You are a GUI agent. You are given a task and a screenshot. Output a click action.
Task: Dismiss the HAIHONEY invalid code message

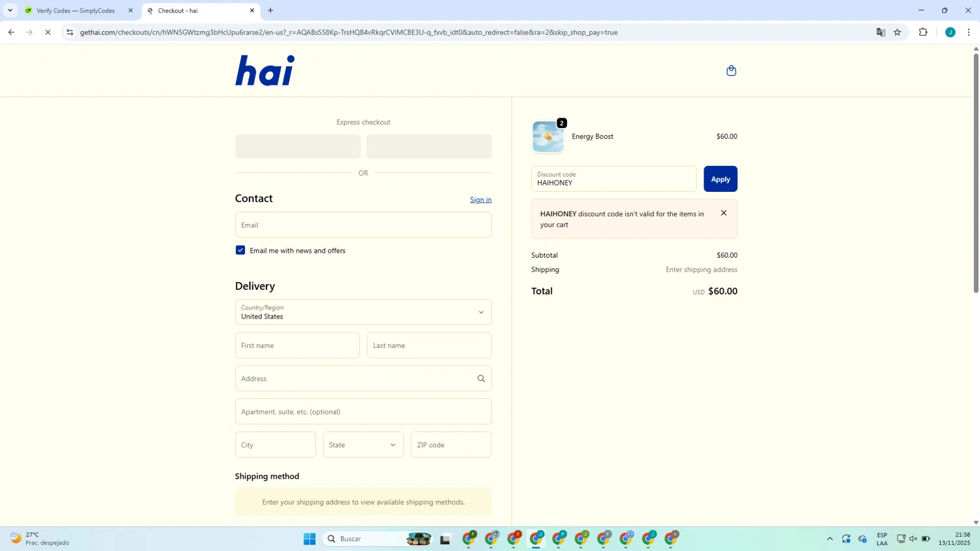pos(723,213)
